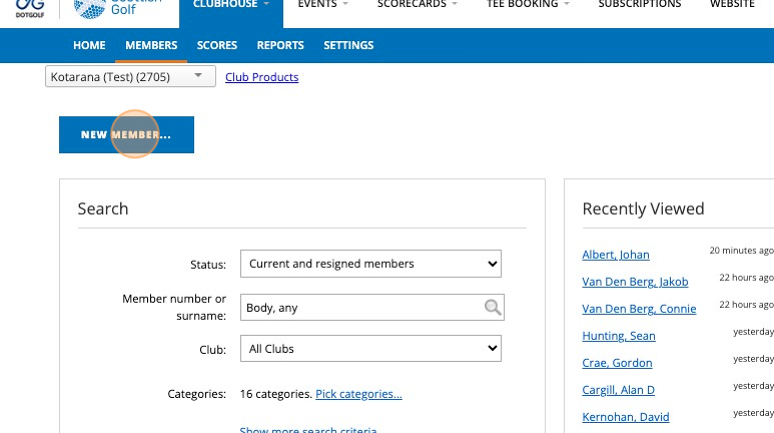
Task: Open recently viewed member Albert, Johan
Action: 616,255
